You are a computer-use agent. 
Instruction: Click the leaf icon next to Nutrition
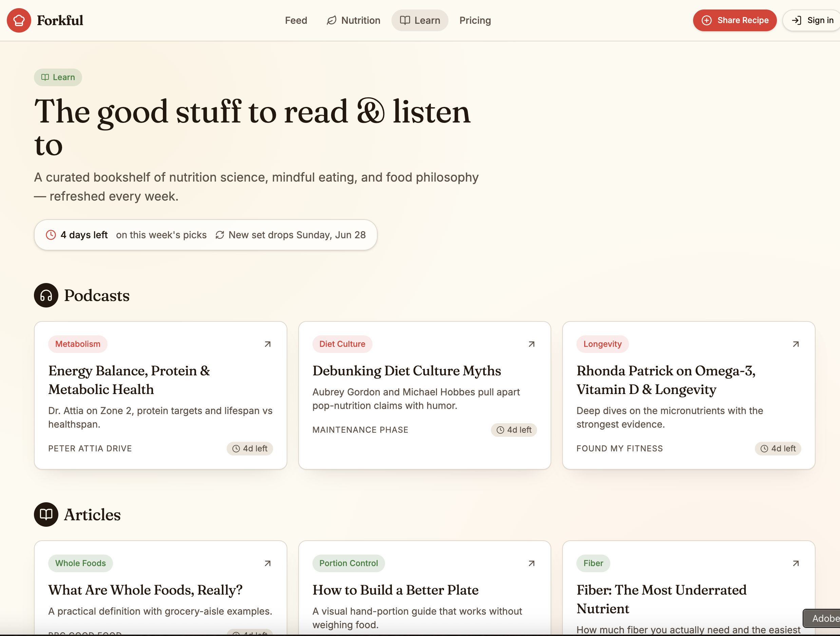point(331,20)
